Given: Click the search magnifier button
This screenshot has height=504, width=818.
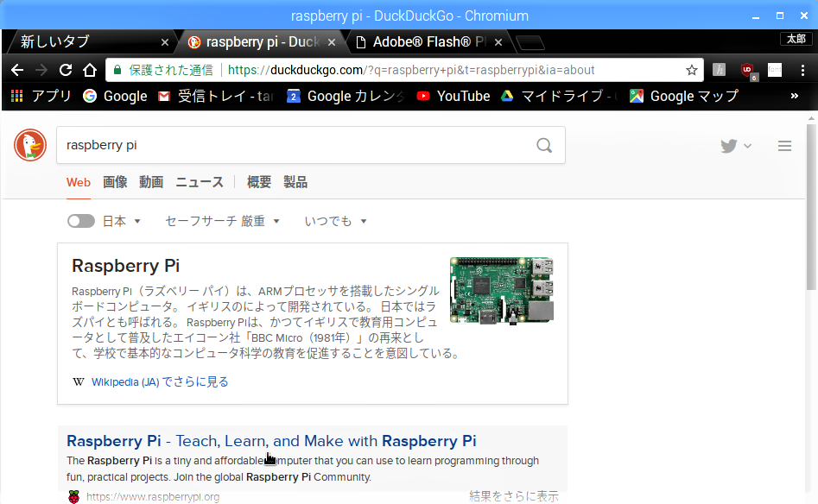Looking at the screenshot, I should (x=544, y=145).
